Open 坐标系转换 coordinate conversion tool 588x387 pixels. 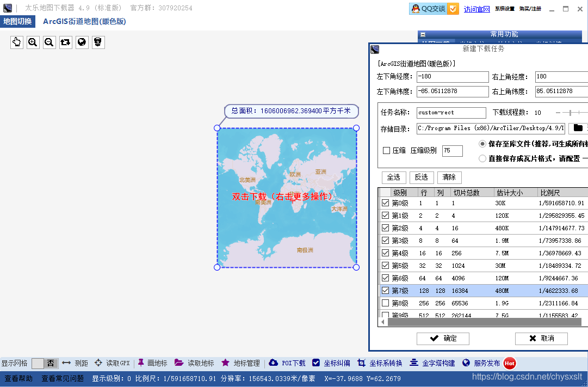[380, 363]
